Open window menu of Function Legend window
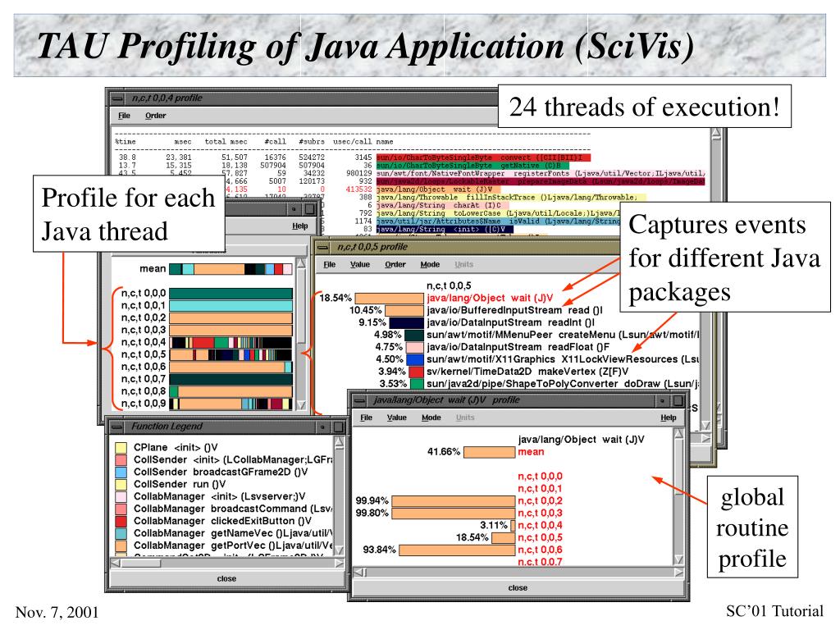The height and width of the screenshot is (630, 840). pyautogui.click(x=117, y=427)
